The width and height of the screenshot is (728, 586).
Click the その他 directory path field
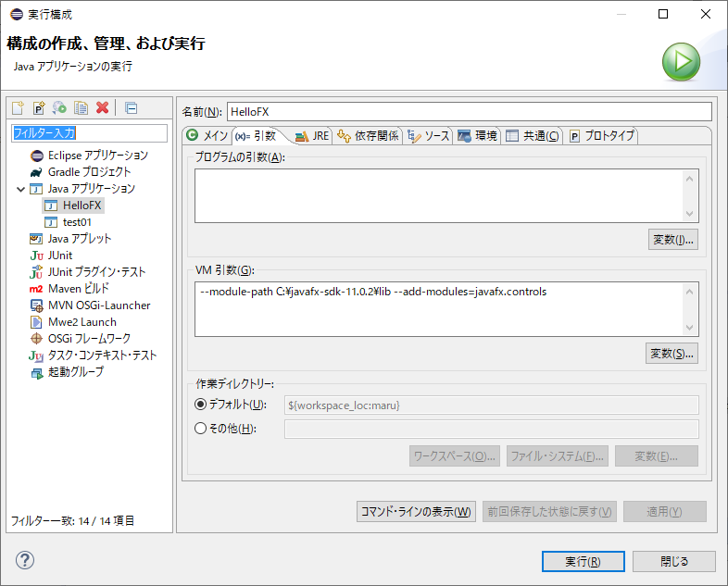(x=491, y=429)
